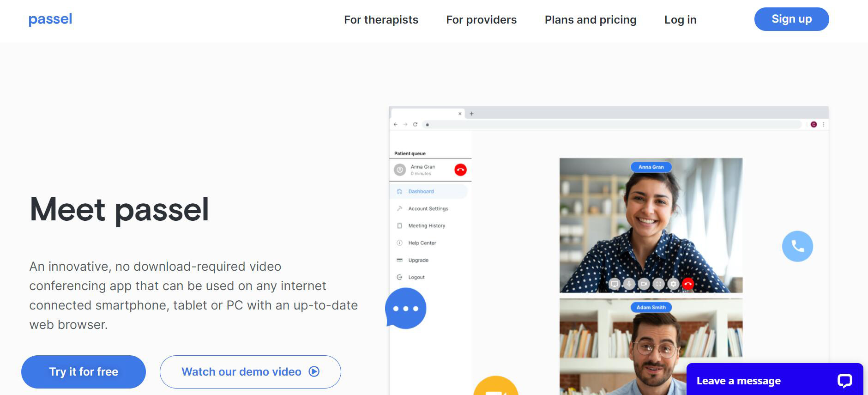
Task: Click Anna Gran's video thumbnail
Action: (651, 225)
